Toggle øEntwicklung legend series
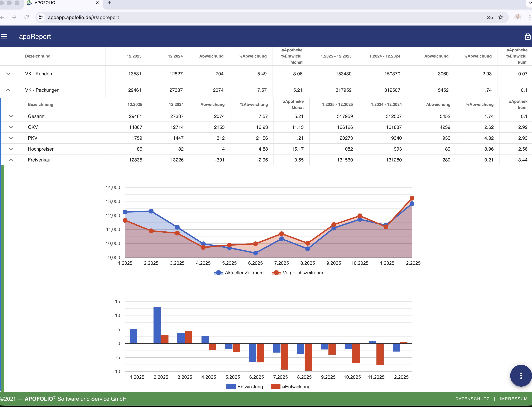This screenshot has width=532, height=407. coord(296,387)
